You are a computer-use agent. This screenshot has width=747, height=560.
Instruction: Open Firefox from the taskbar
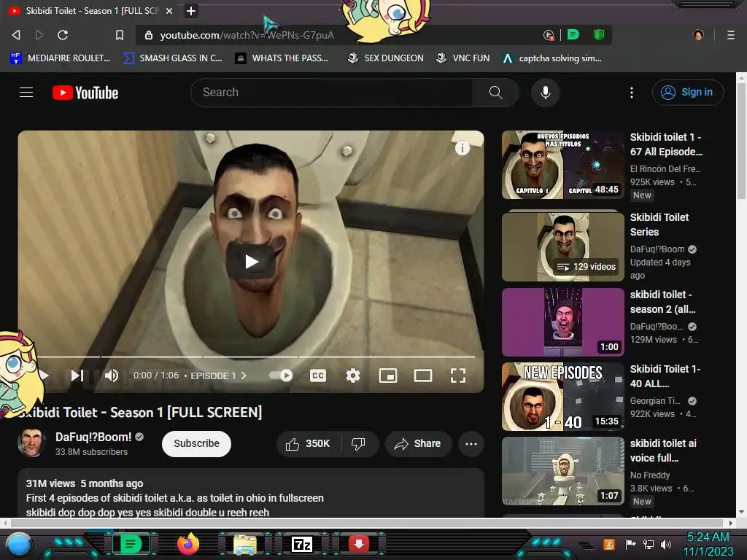(x=187, y=544)
